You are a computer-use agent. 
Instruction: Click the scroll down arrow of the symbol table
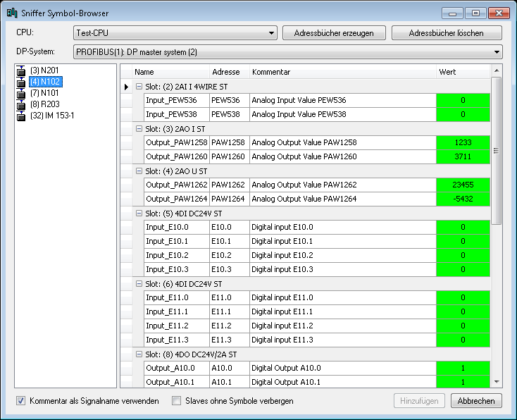tap(497, 382)
